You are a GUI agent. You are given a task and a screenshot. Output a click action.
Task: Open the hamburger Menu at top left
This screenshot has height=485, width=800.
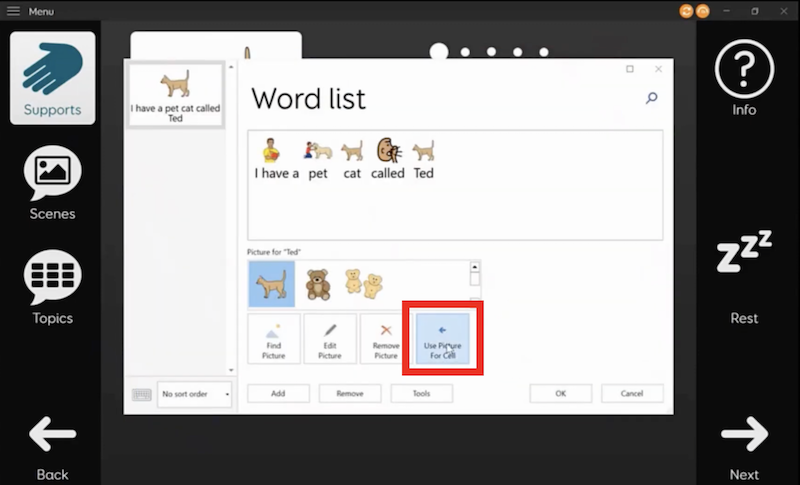tap(13, 11)
